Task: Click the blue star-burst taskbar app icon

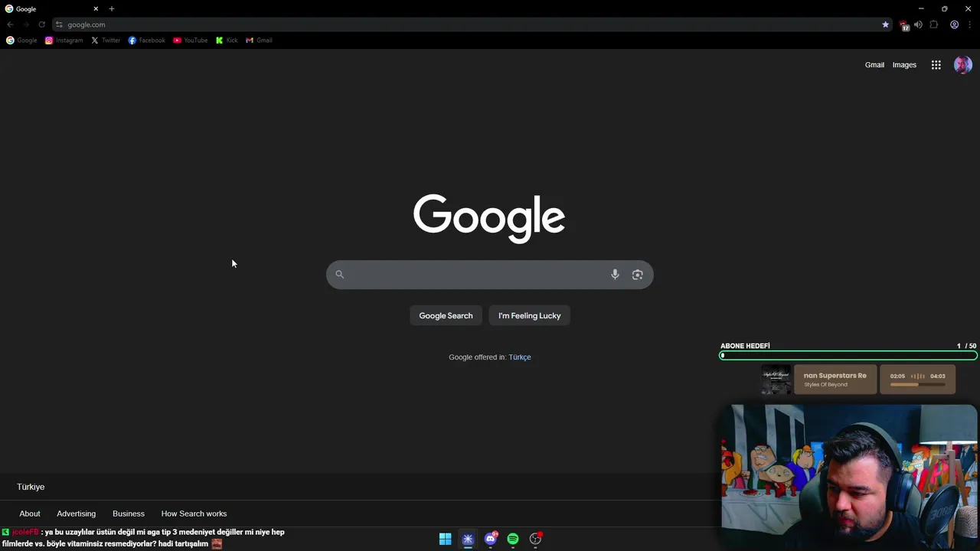Action: 468,539
